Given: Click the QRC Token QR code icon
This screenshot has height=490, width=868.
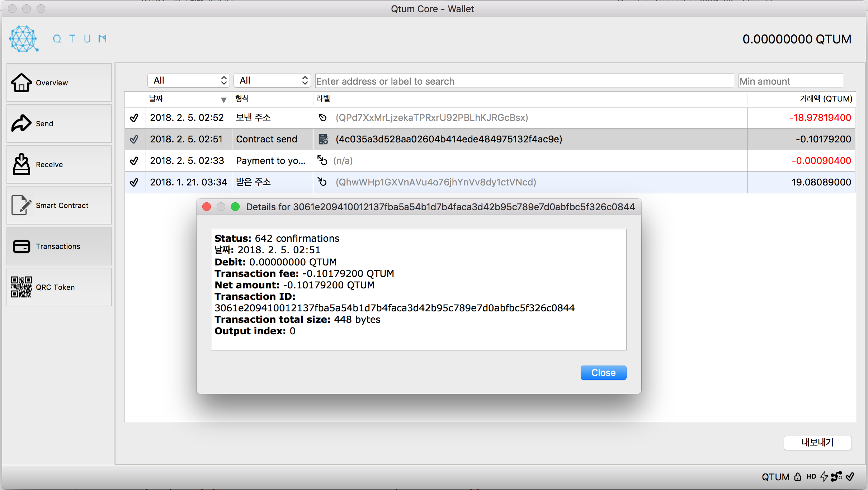Looking at the screenshot, I should point(22,287).
